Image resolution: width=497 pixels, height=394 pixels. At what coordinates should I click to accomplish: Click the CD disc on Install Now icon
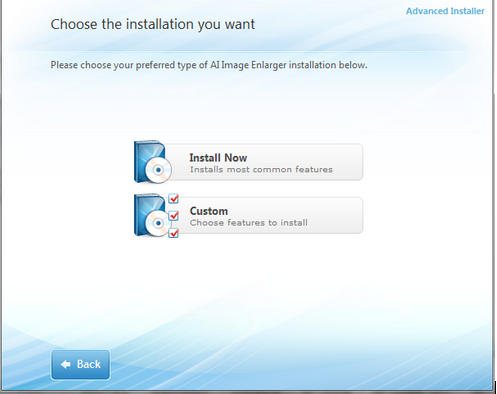(x=158, y=170)
